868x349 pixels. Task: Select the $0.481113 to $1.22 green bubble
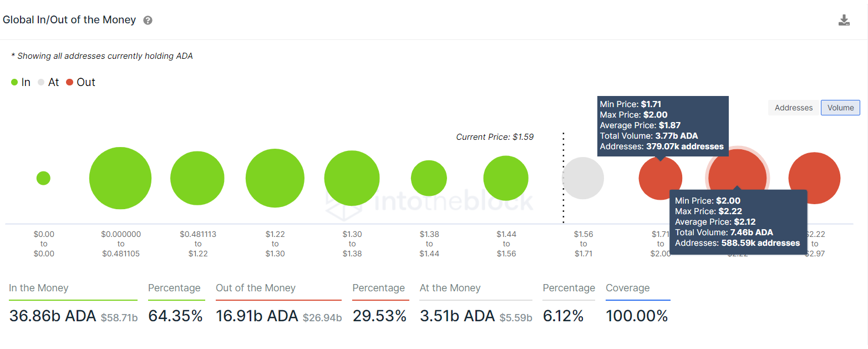197,179
